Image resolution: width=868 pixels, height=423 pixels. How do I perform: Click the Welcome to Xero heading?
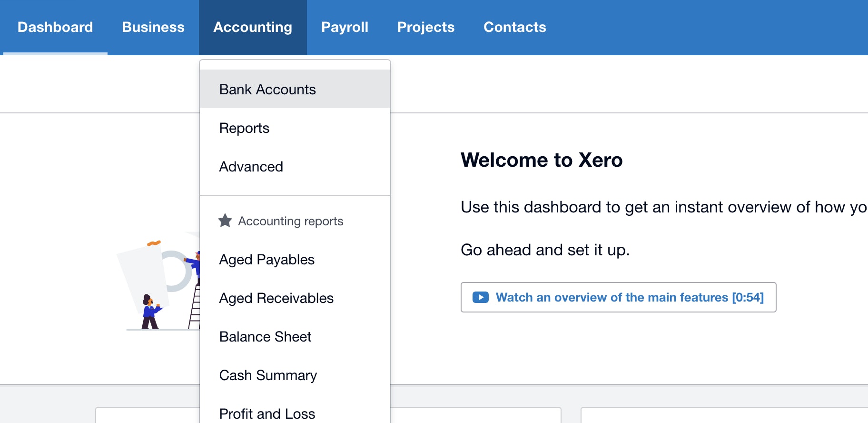542,160
